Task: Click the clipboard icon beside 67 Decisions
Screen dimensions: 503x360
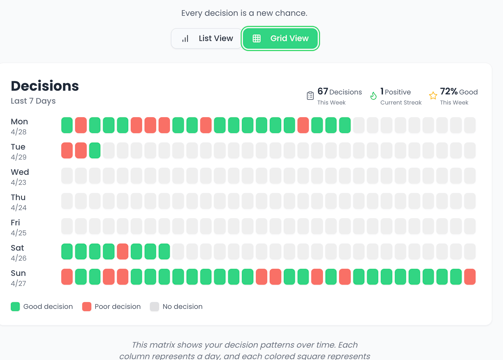Action: click(310, 96)
